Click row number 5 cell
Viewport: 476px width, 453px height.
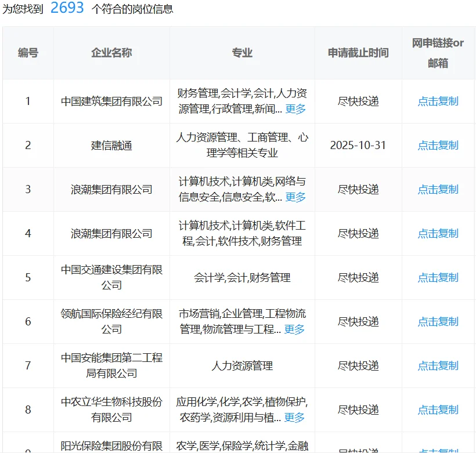[28, 278]
